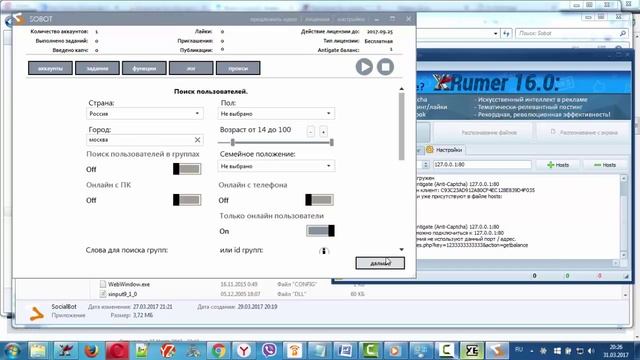Open the задания section
640x360 pixels.
pos(97,68)
